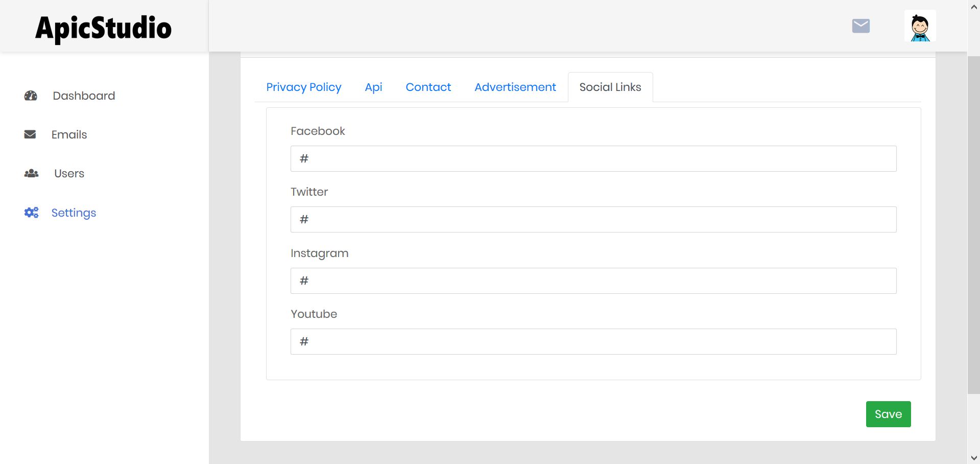Open the user avatar profile picture
Viewport: 980px width, 464px height.
920,26
